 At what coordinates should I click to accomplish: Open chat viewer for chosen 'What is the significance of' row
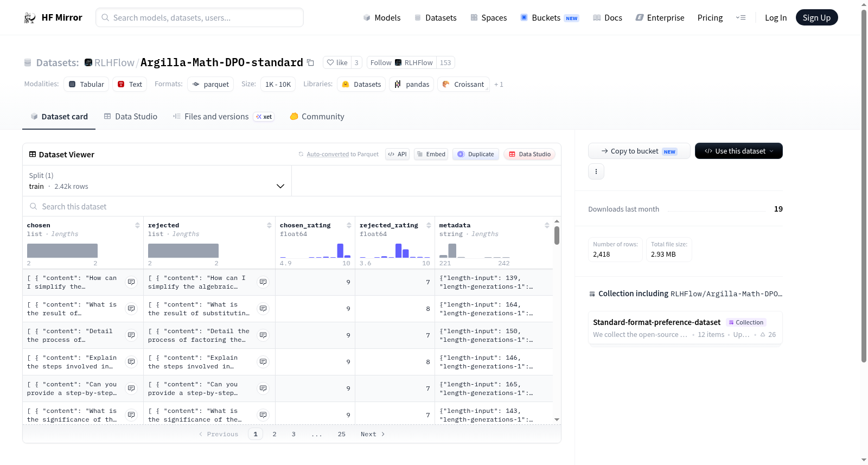click(131, 415)
